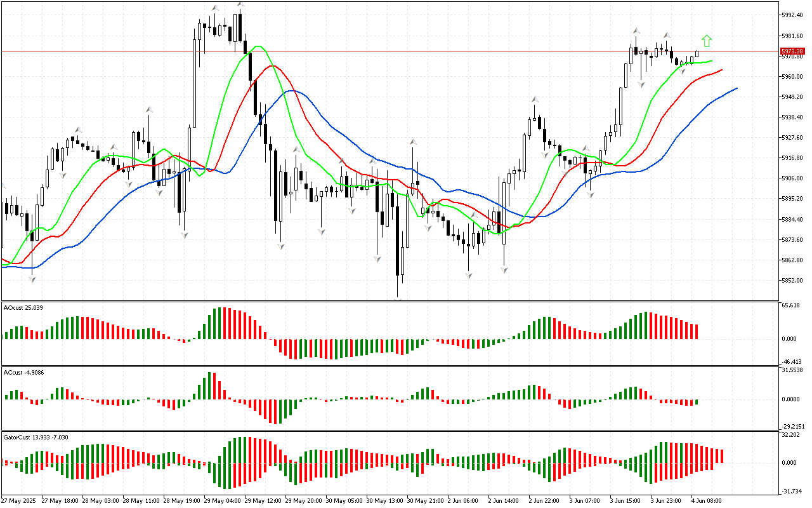Click the fractal arrow above the highest candle
This screenshot has height=508, width=812.
point(240,4)
